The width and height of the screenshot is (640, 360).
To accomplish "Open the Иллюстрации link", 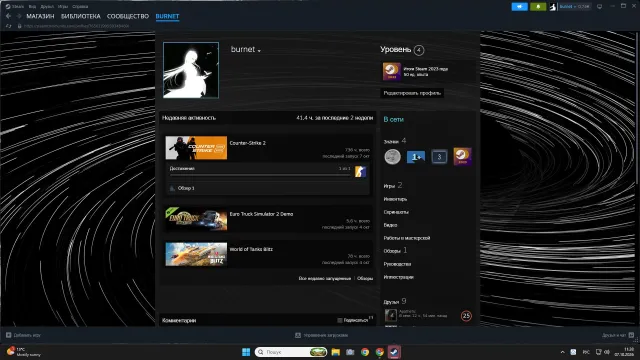I will [398, 277].
